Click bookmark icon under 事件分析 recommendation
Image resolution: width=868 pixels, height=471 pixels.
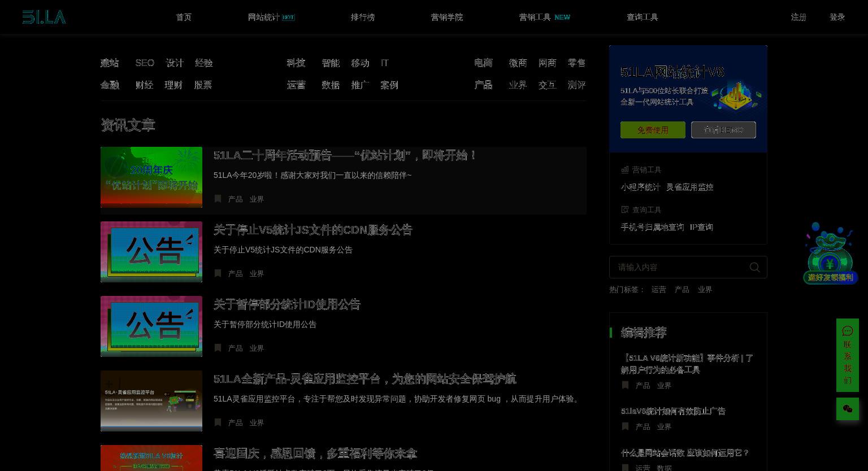coord(625,385)
